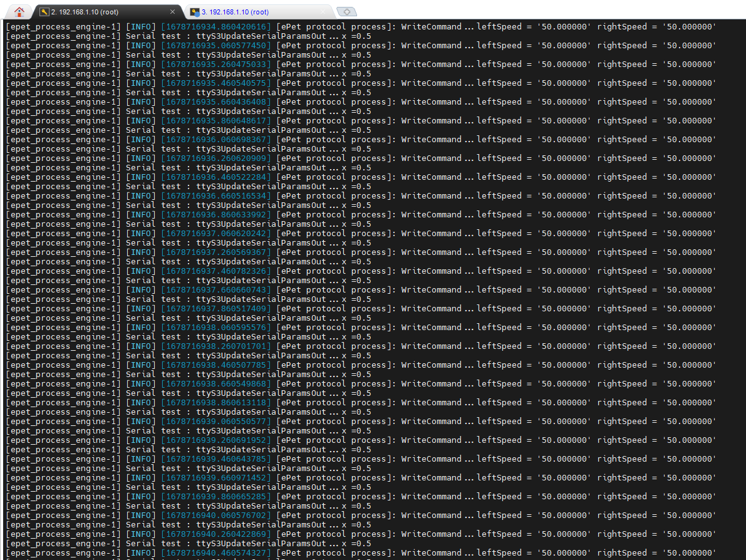The height and width of the screenshot is (560, 746).
Task: Close tab 3. 192.168.1.10 (root)
Action: 324,12
